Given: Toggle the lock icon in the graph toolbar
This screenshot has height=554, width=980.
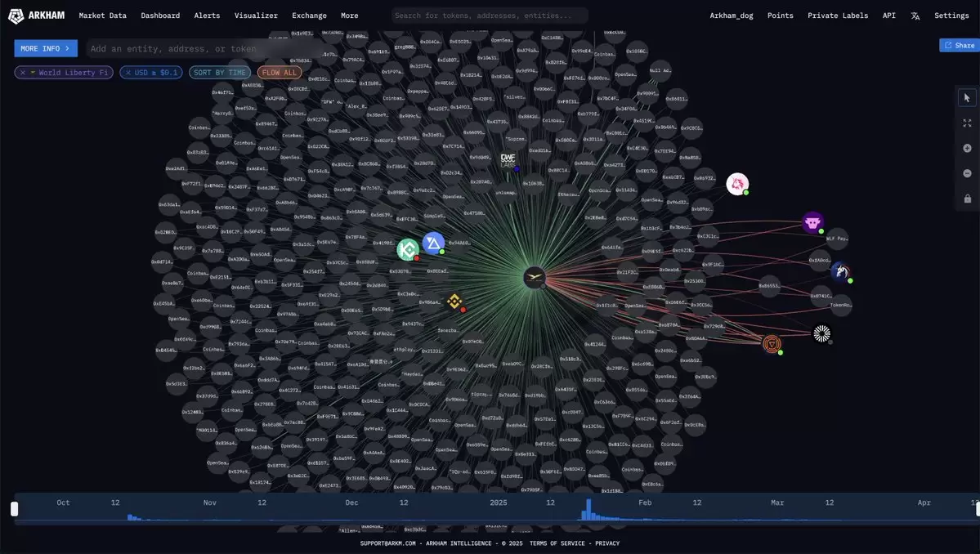Looking at the screenshot, I should pos(967,199).
